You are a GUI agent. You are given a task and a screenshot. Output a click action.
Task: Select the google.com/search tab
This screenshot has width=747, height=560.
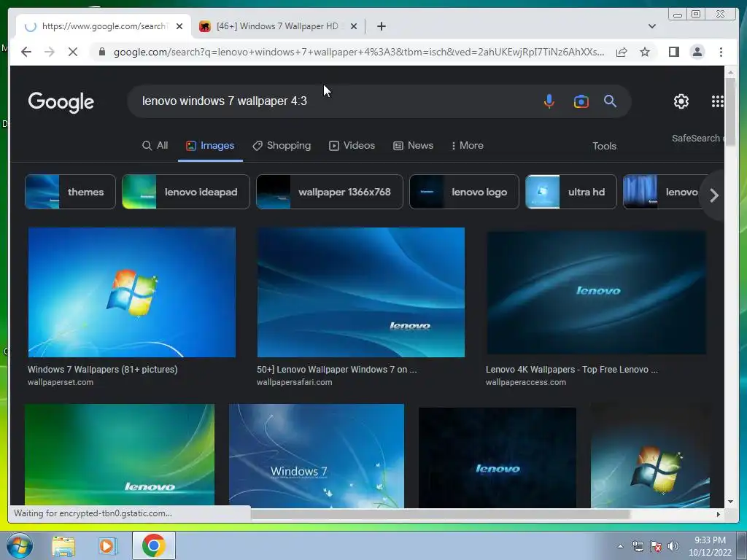[x=104, y=26]
